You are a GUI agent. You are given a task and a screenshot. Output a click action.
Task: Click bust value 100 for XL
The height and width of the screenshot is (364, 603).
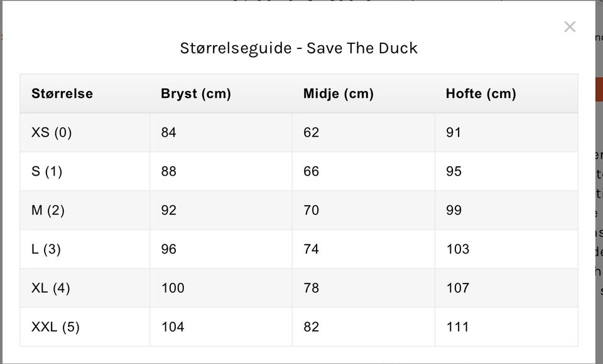[x=173, y=288]
